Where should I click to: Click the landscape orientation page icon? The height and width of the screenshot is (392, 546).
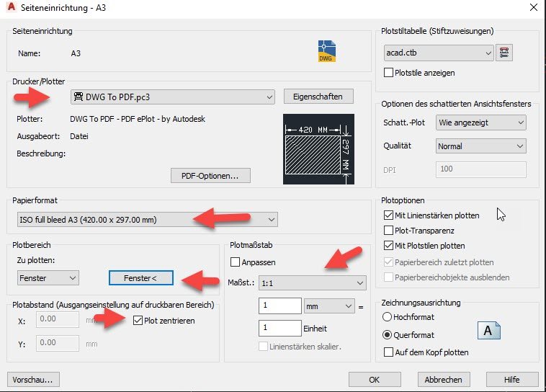(x=489, y=330)
